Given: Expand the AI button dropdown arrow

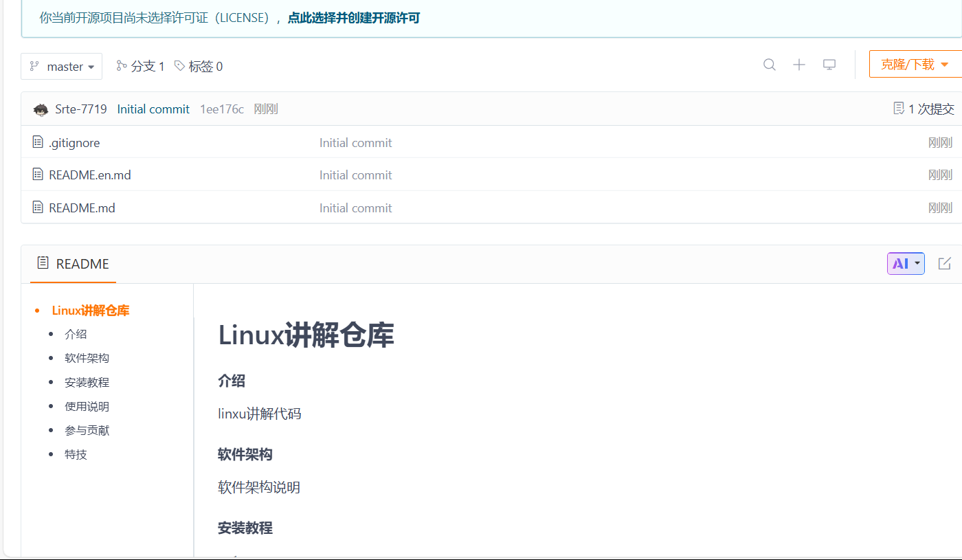Looking at the screenshot, I should (917, 264).
